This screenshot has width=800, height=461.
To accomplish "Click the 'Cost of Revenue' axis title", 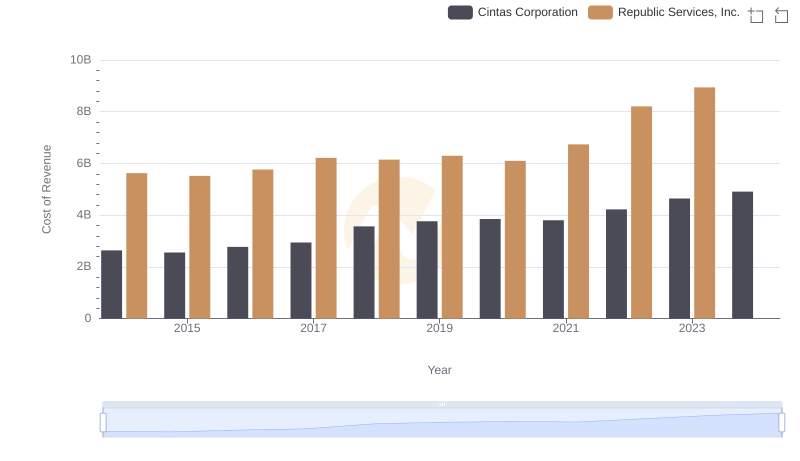I will (x=46, y=189).
